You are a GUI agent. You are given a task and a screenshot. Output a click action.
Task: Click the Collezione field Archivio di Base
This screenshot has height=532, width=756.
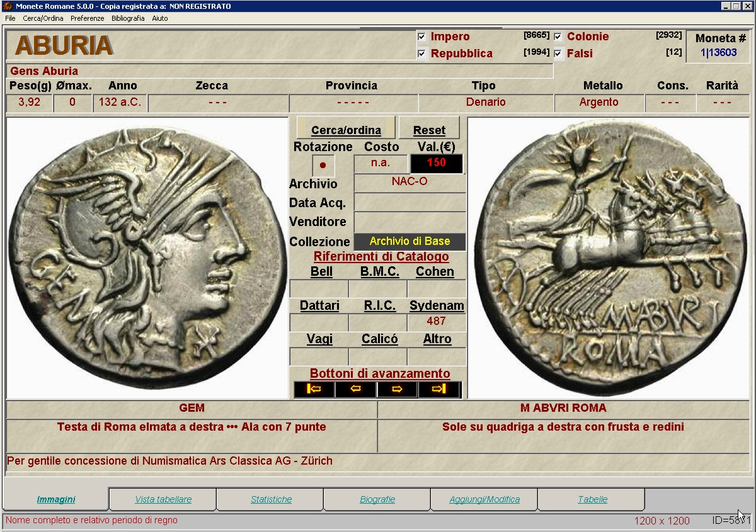(409, 242)
